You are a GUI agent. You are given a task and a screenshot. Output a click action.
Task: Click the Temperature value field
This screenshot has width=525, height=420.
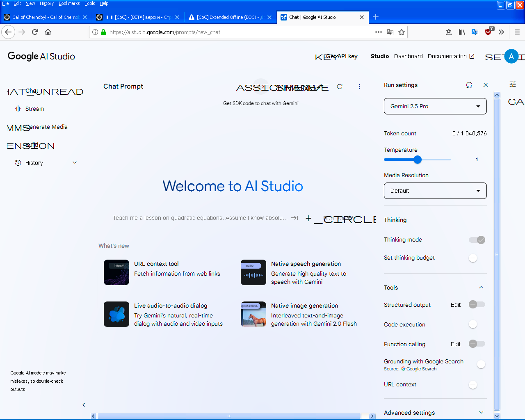tap(477, 160)
